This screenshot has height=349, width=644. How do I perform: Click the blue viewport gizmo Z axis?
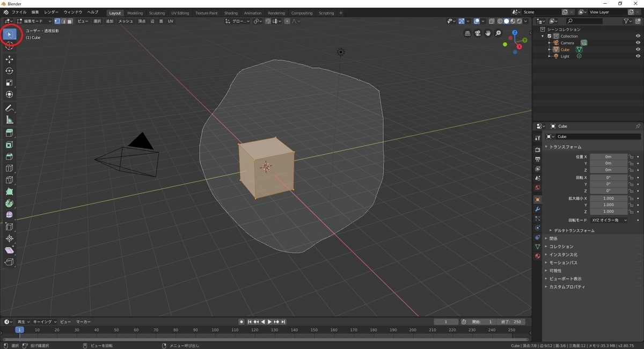tap(515, 33)
